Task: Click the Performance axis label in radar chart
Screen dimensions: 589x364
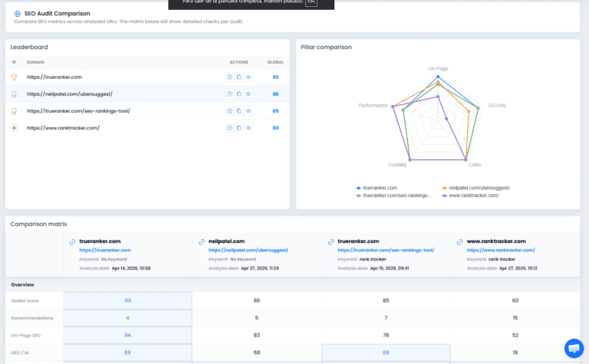Action: point(373,106)
